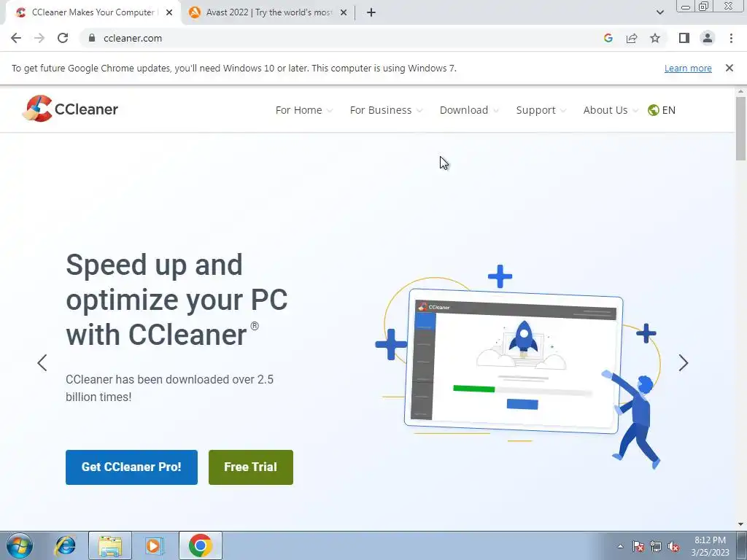Open the Windows Start button

20,545
